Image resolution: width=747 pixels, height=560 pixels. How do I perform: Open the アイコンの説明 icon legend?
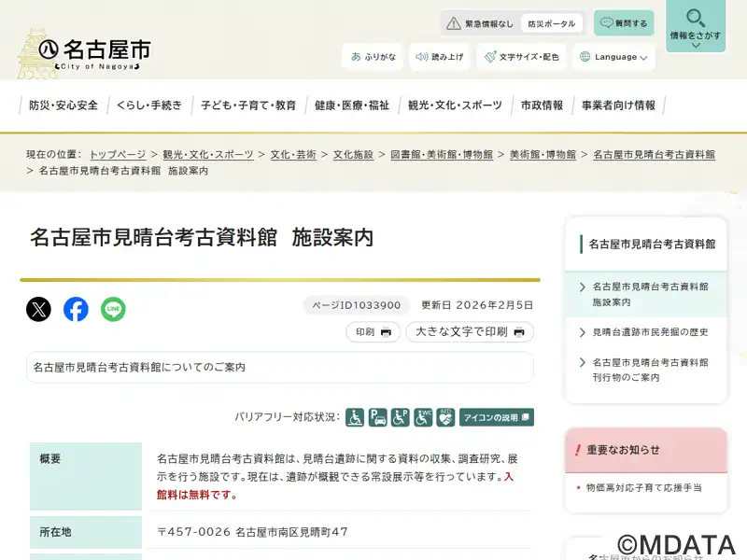pyautogui.click(x=497, y=417)
